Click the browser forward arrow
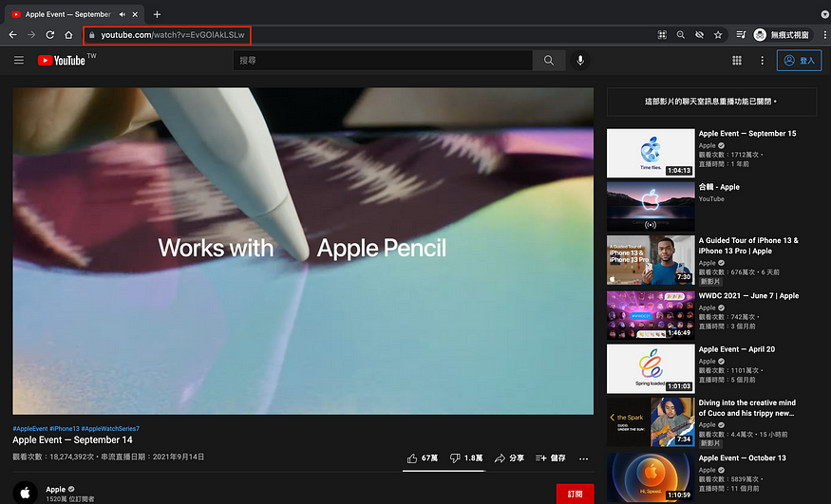This screenshot has height=504, width=831. coord(31,35)
